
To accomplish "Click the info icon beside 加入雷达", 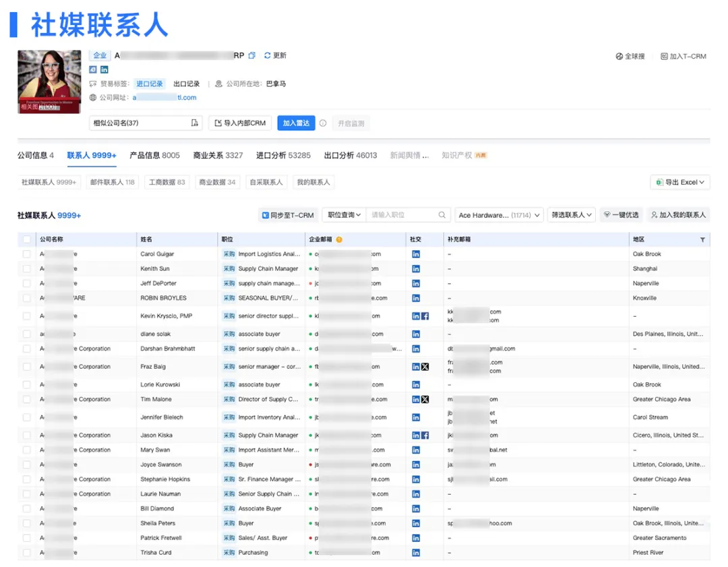I will (323, 123).
